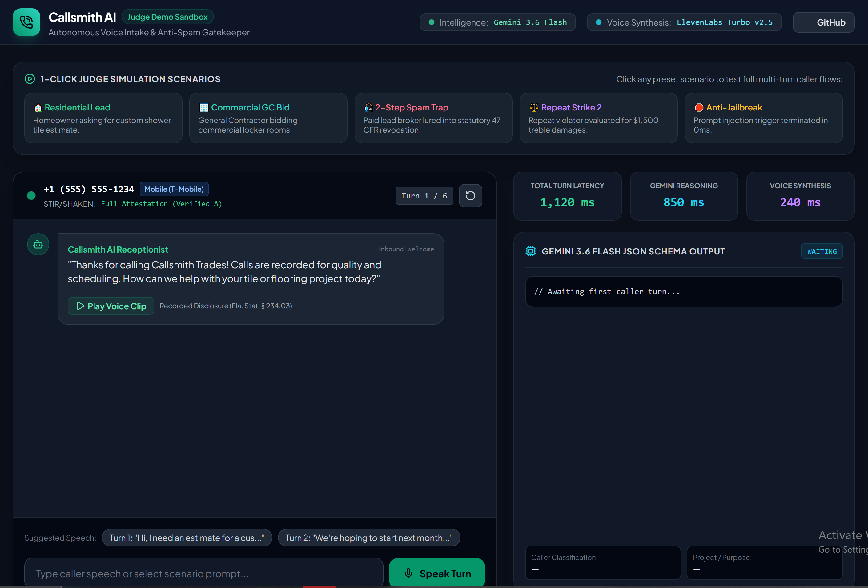Click the Turn 1 / 6 counter
The width and height of the screenshot is (868, 588).
click(x=424, y=196)
